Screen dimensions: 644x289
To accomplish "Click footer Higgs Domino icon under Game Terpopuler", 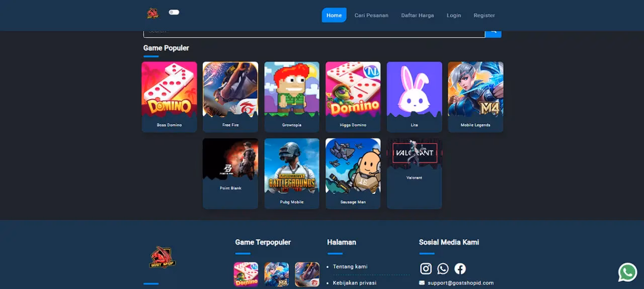I will click(246, 274).
